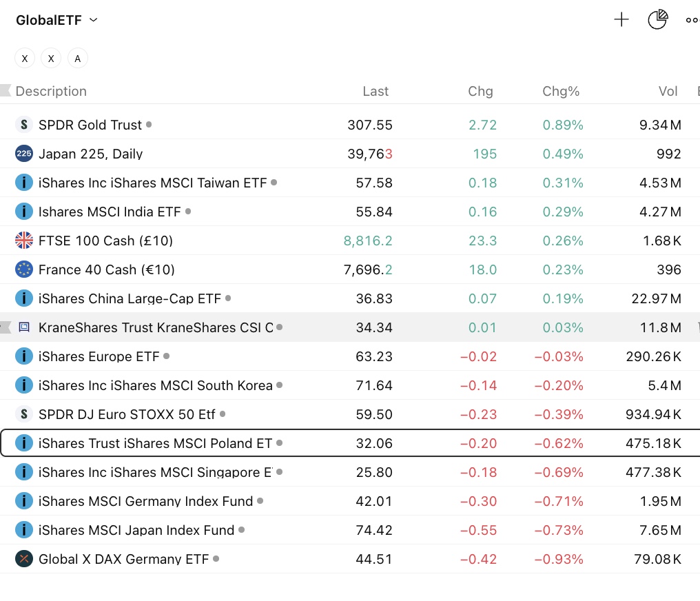Click iShares Europe volume 290.26K

pos(654,357)
